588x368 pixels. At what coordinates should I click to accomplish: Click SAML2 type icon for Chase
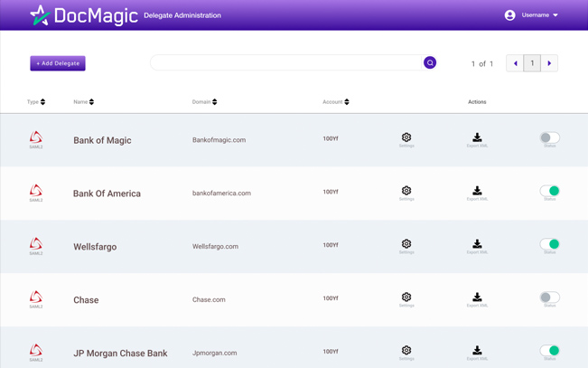pos(36,297)
